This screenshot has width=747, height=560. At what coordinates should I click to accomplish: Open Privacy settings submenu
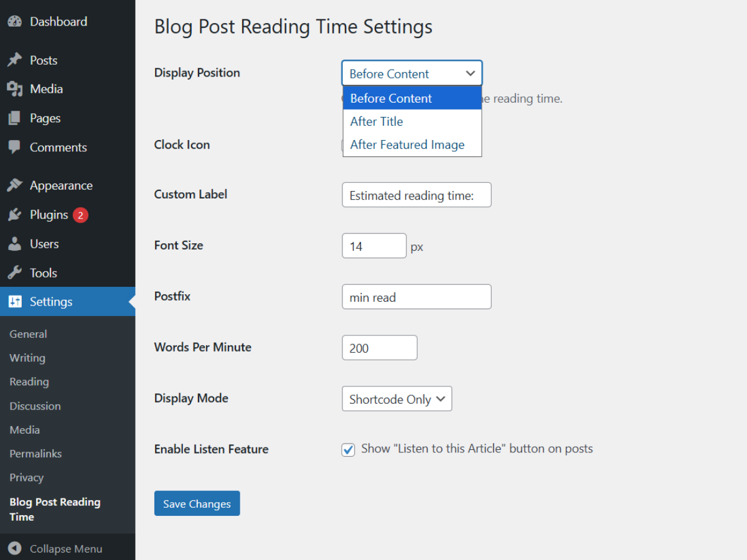pyautogui.click(x=27, y=478)
